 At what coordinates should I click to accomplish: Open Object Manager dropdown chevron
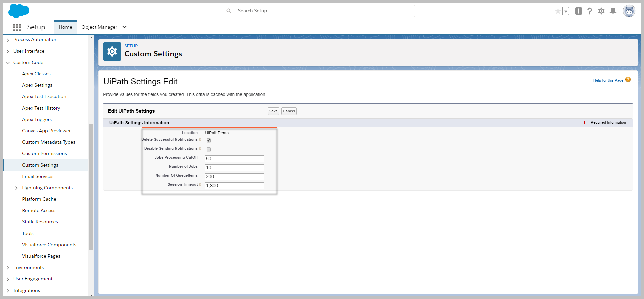point(125,27)
